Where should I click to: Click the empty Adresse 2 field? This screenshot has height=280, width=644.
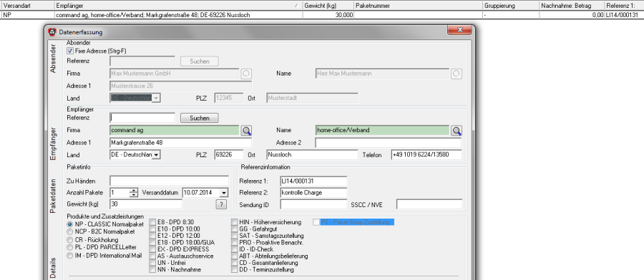point(388,143)
